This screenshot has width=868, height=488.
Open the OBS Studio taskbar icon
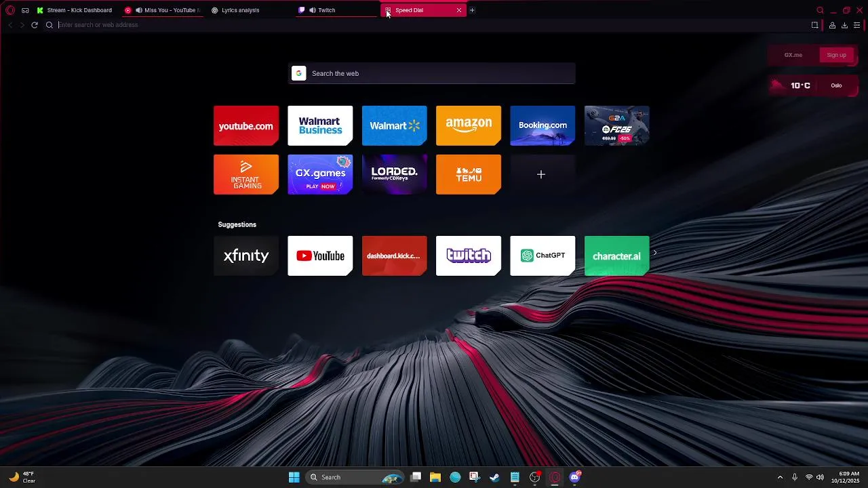535,477
